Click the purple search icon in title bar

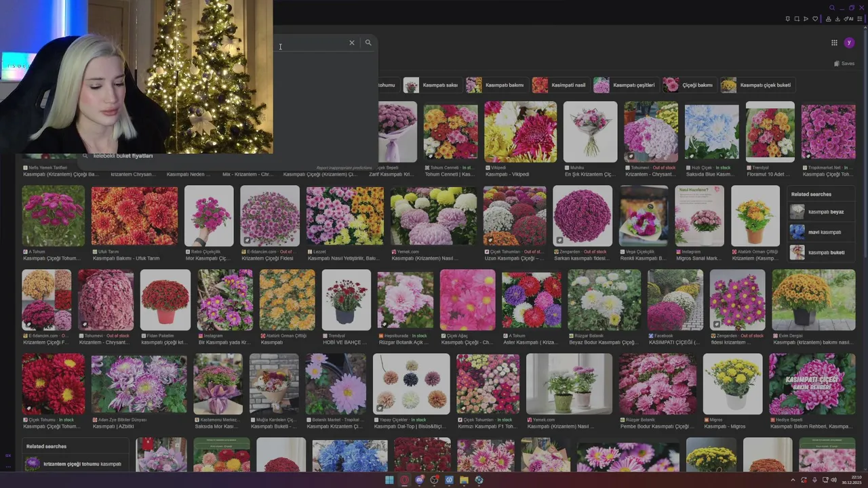click(x=832, y=7)
